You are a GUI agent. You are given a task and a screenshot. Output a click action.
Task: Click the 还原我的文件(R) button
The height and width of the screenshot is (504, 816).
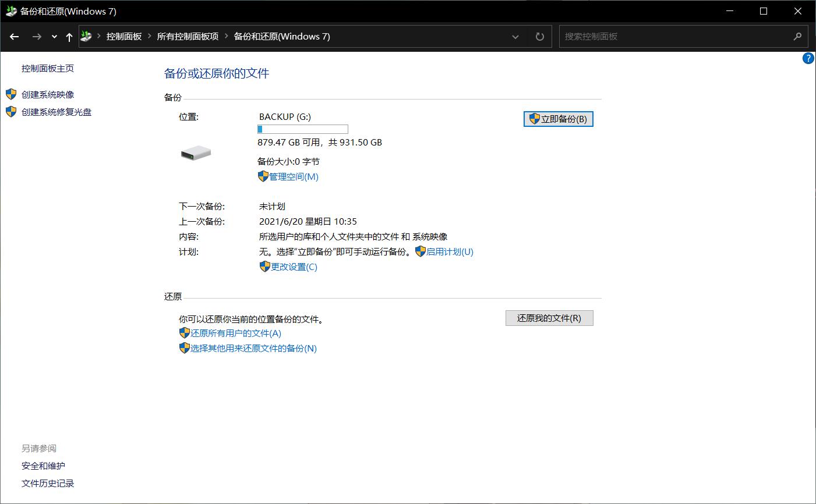tap(549, 318)
